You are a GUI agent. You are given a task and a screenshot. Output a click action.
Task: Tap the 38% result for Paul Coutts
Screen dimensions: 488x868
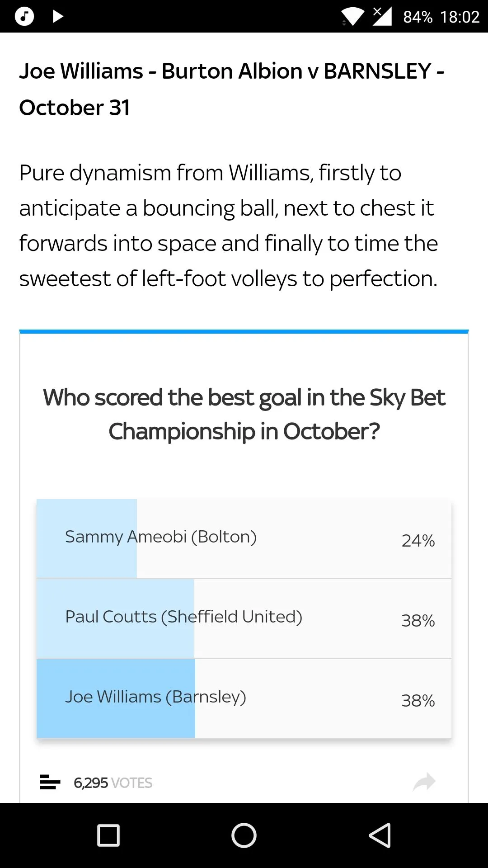click(x=418, y=620)
